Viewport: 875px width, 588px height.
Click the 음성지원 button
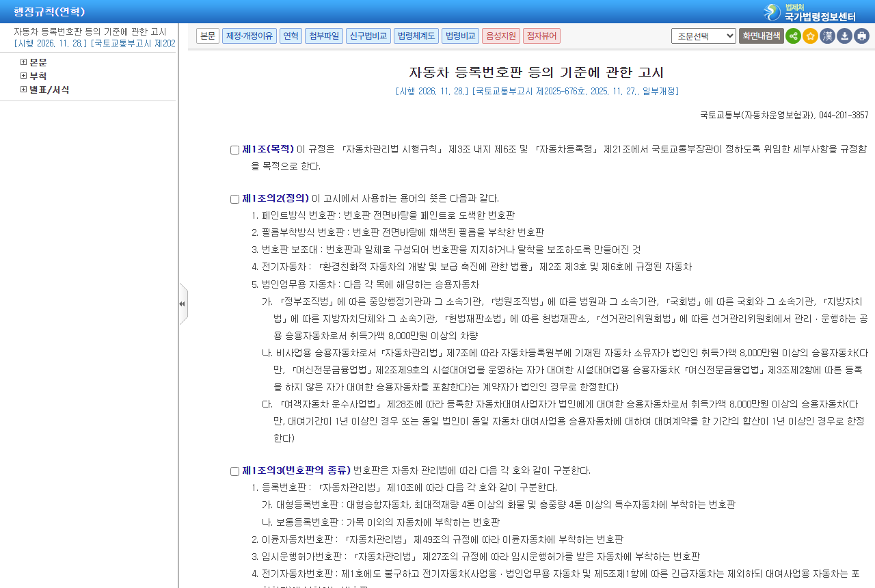[x=501, y=36]
